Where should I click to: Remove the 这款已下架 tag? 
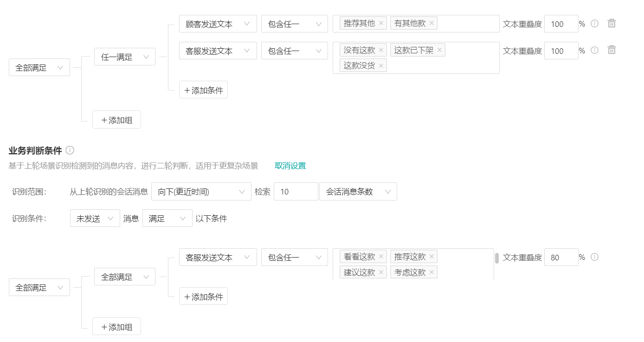click(x=439, y=50)
